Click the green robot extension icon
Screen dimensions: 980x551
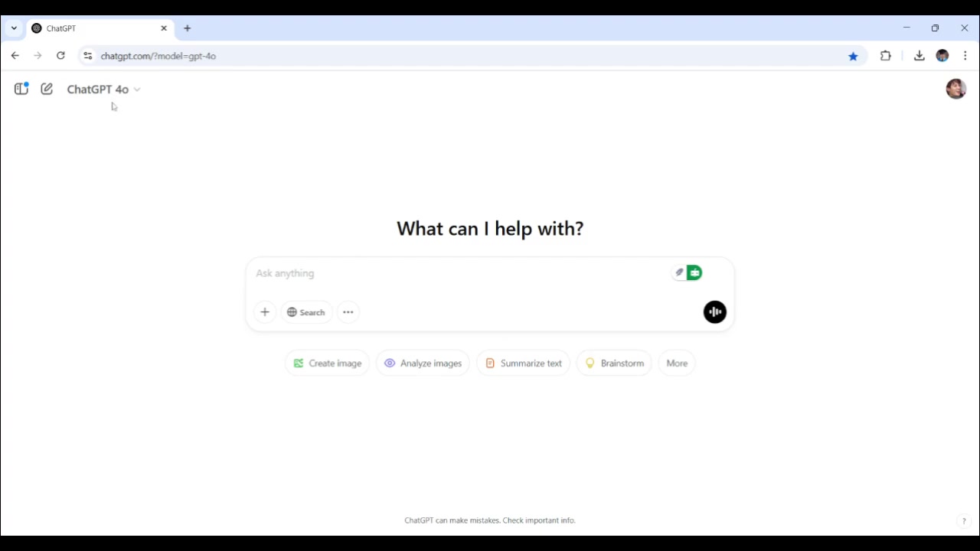694,272
